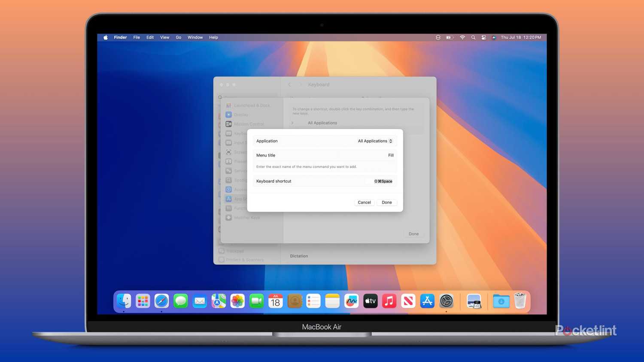The width and height of the screenshot is (644, 362).
Task: Select Printers & Scanners in settings sidebar
Action: (x=244, y=260)
